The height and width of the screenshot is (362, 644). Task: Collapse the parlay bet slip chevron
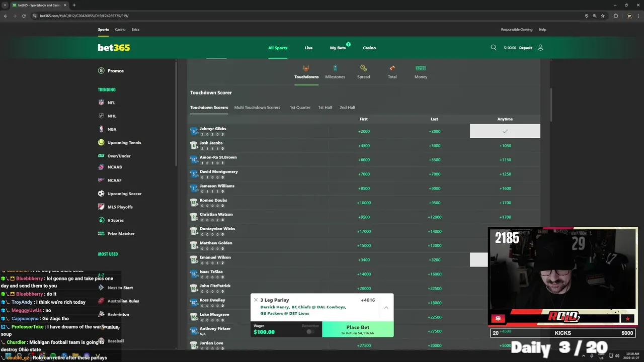point(386,308)
